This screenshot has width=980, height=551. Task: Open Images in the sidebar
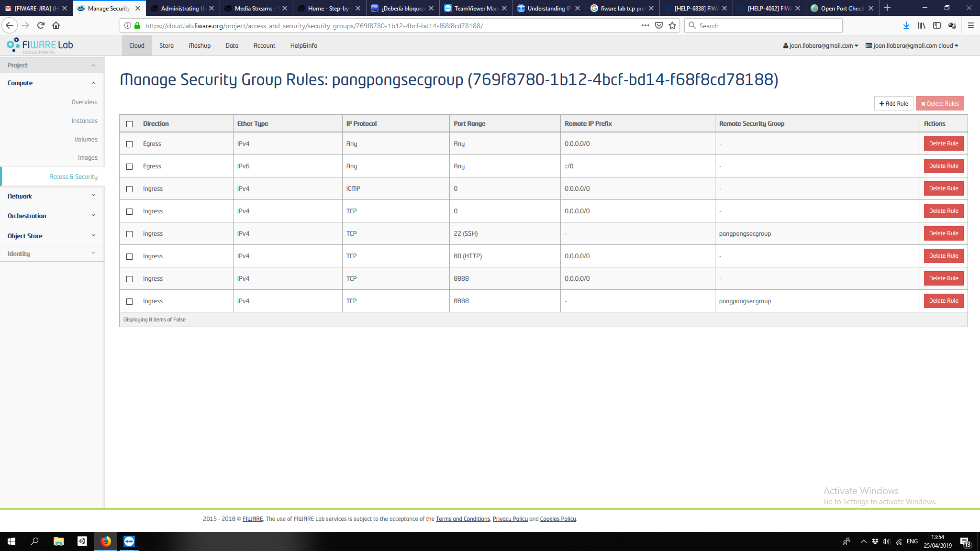pos(88,157)
